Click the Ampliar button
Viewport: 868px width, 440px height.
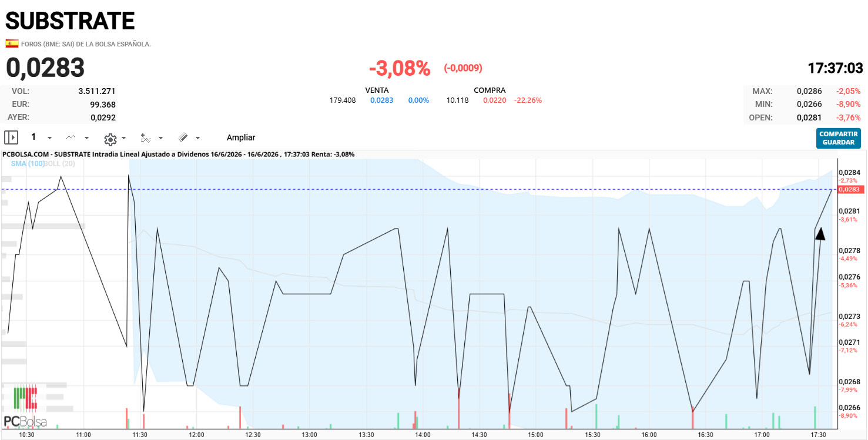(241, 137)
